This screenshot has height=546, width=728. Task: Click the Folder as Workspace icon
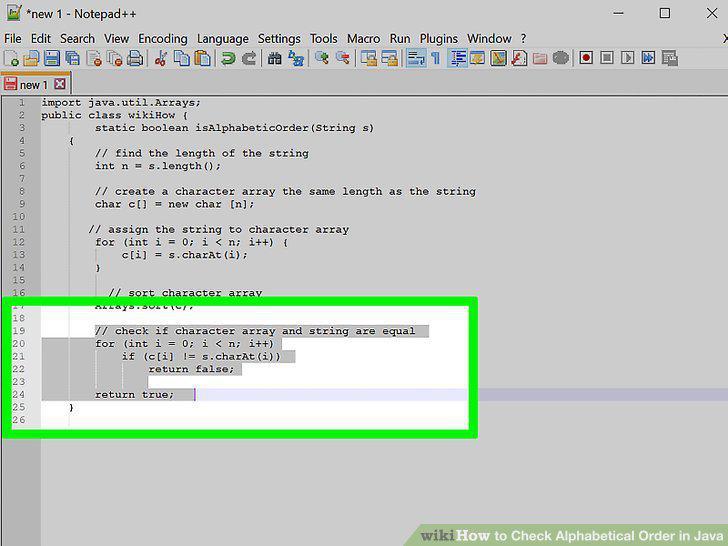pyautogui.click(x=540, y=58)
